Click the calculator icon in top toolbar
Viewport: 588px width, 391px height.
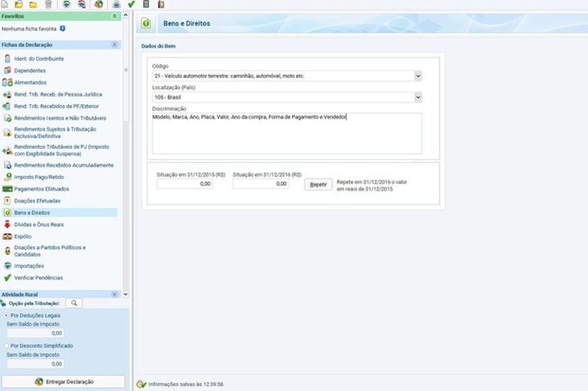[146, 4]
